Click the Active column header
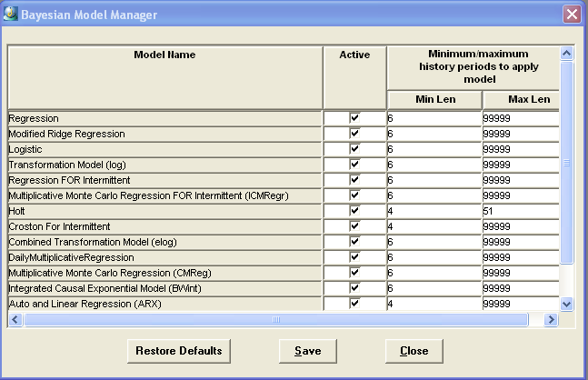Screen dimensions: 588x380 pyautogui.click(x=354, y=78)
